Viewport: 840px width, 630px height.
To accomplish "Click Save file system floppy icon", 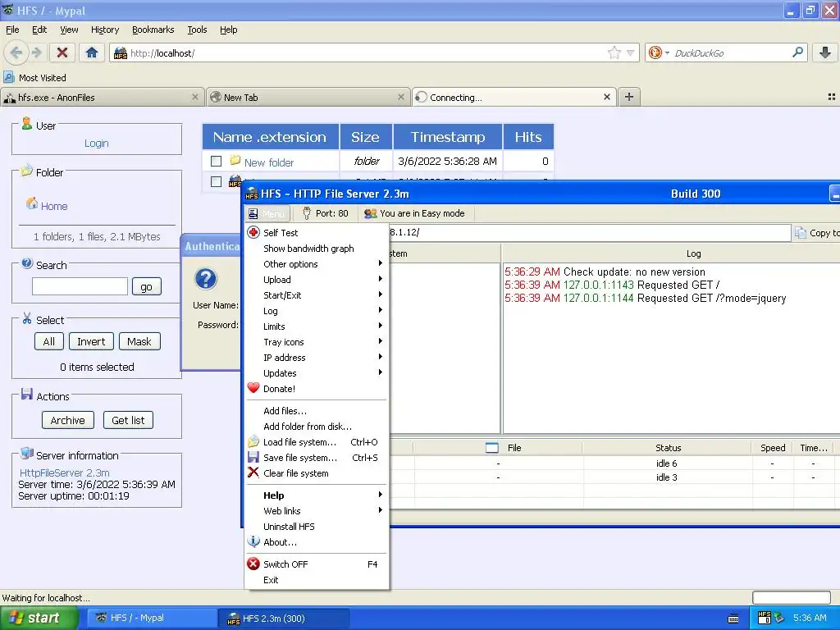I will [x=253, y=458].
